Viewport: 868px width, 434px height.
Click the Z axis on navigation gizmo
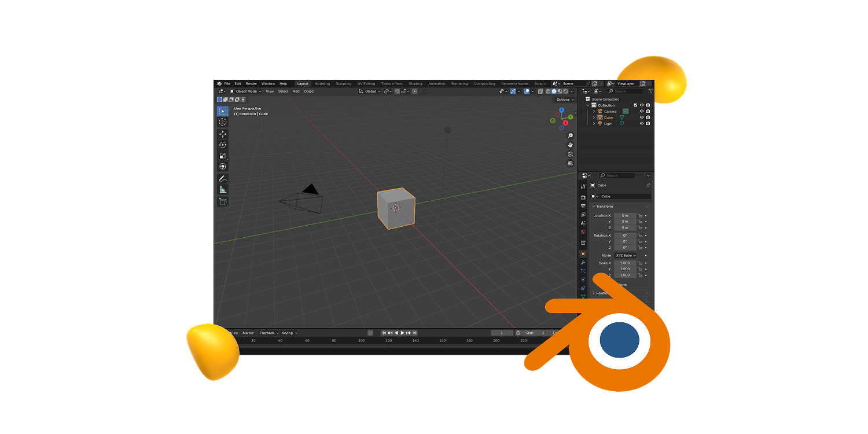pos(561,110)
